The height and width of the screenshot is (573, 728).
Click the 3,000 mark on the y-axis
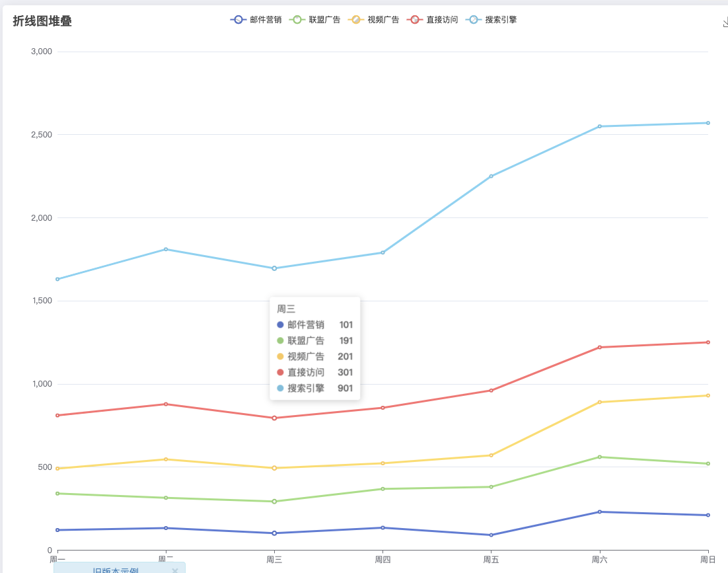(x=41, y=52)
